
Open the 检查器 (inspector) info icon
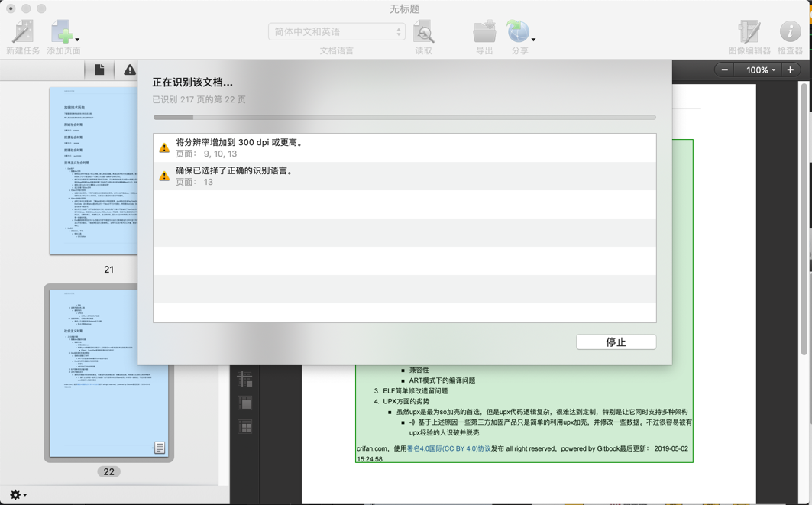click(x=791, y=31)
